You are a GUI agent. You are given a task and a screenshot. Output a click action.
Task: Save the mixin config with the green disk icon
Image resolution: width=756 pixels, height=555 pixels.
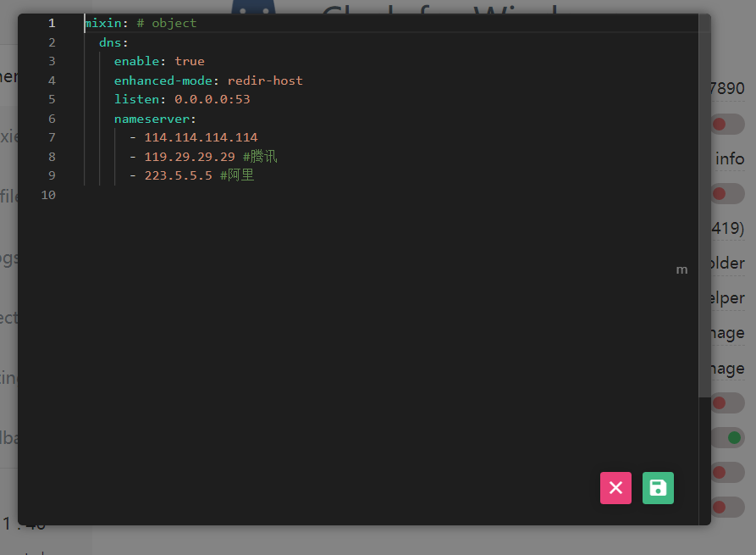coord(658,488)
